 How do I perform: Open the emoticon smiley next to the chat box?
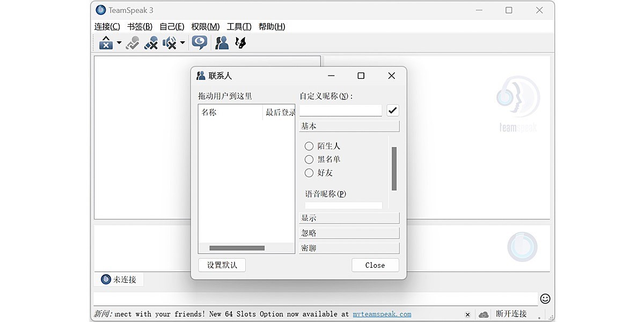(x=545, y=298)
